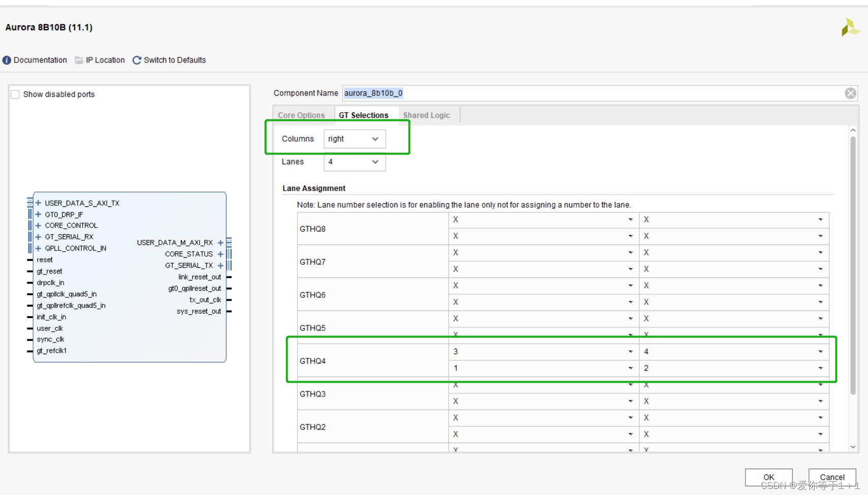This screenshot has width=868, height=495.
Task: Open the GTHQ8 bottom-left lane dropdown
Action: point(543,236)
